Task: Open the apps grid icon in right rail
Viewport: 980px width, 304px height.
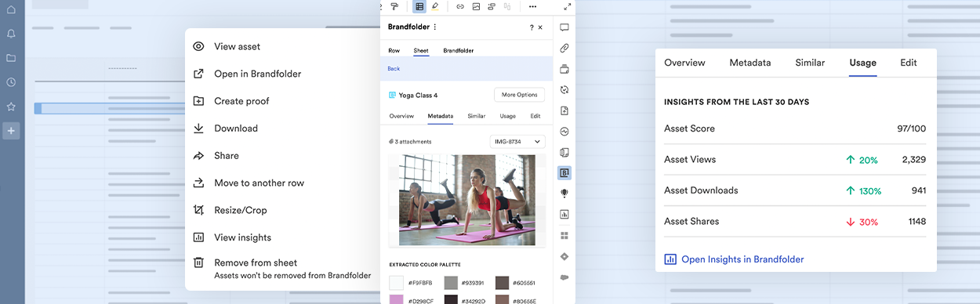Action: click(x=564, y=235)
